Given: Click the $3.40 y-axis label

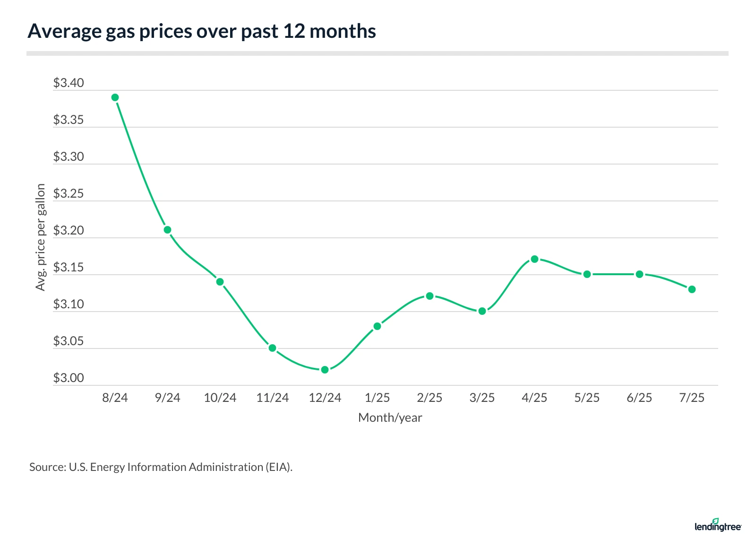Looking at the screenshot, I should [x=69, y=83].
